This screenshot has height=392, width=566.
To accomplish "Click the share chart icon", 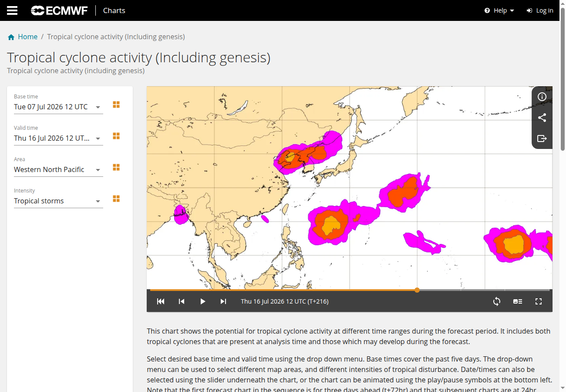I will (542, 118).
